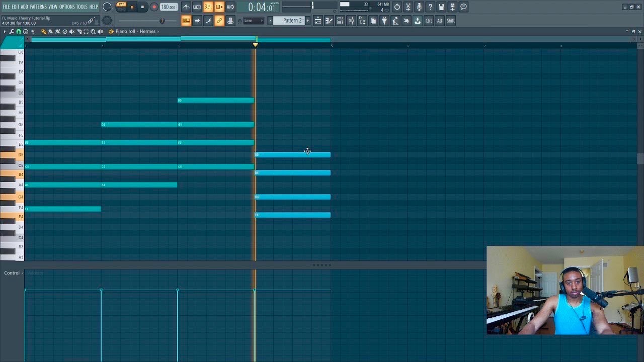Toggle loop recording button
This screenshot has height=362, width=644.
[x=230, y=7]
